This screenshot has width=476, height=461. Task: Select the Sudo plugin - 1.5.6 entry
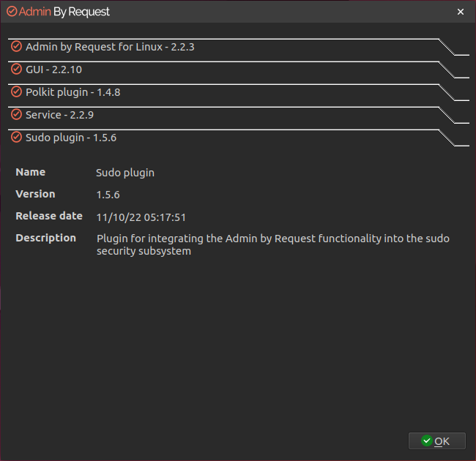[238, 138]
